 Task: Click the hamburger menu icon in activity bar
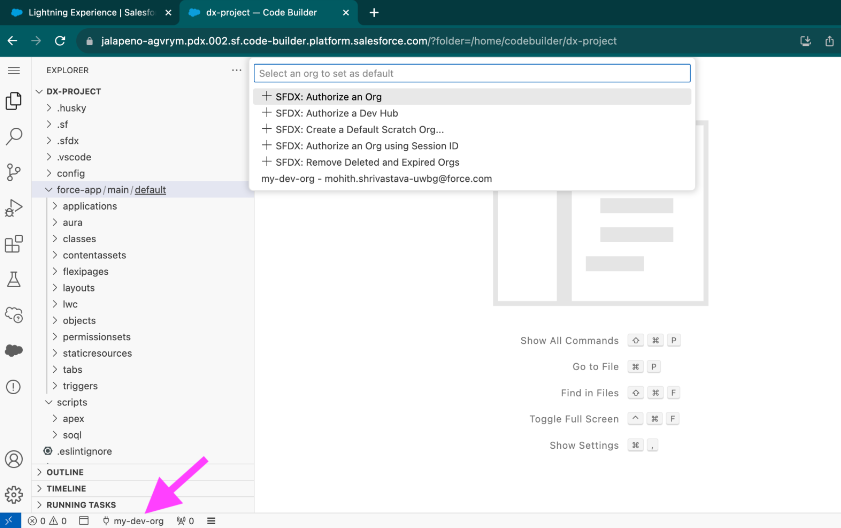[14, 70]
